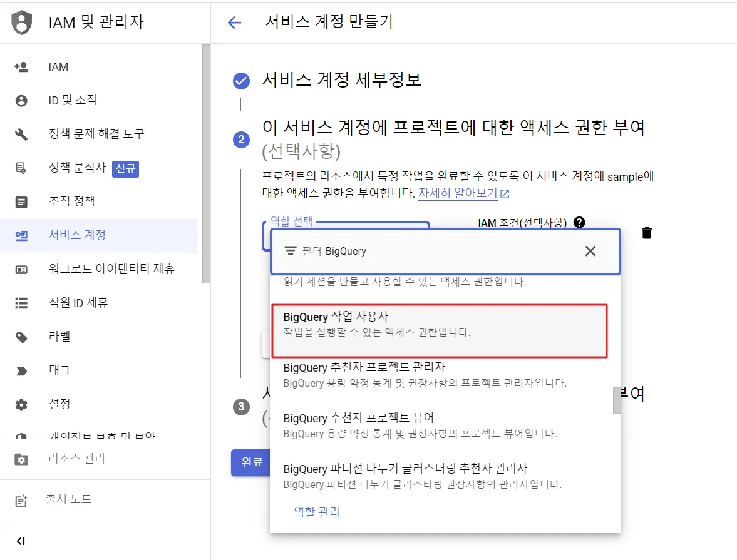Click the ID 및 조직 person icon

coord(21,101)
